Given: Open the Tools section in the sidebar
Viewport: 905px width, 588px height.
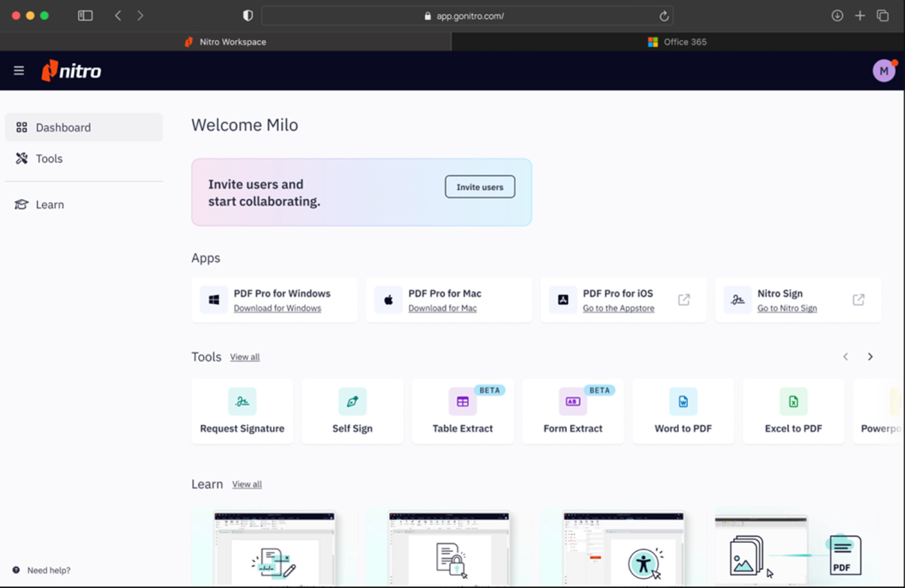Looking at the screenshot, I should pyautogui.click(x=49, y=158).
